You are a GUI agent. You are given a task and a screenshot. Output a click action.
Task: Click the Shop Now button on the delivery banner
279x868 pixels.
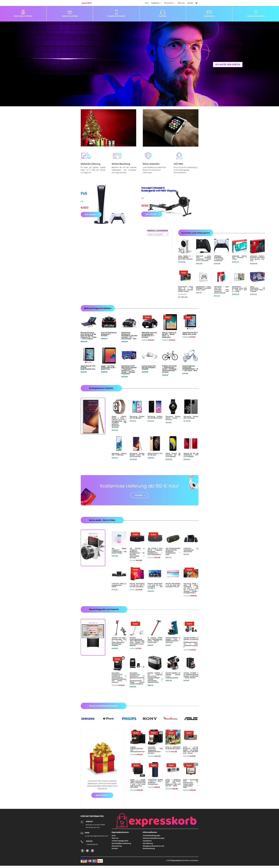[139, 495]
